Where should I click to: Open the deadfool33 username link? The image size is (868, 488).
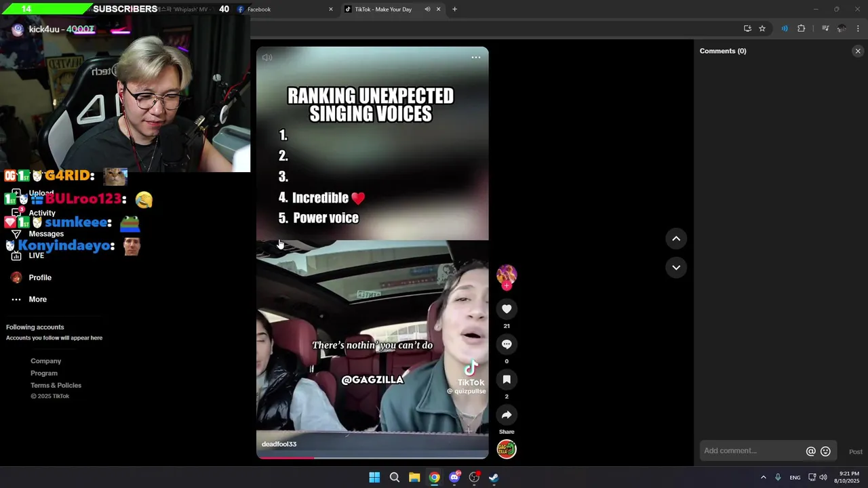(x=279, y=444)
